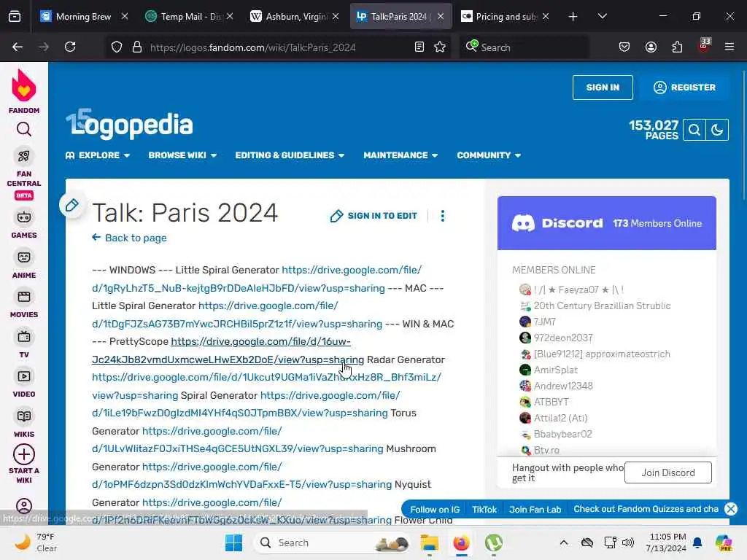Click Follow on IG in bottom banner
The width and height of the screenshot is (747, 560).
point(435,509)
